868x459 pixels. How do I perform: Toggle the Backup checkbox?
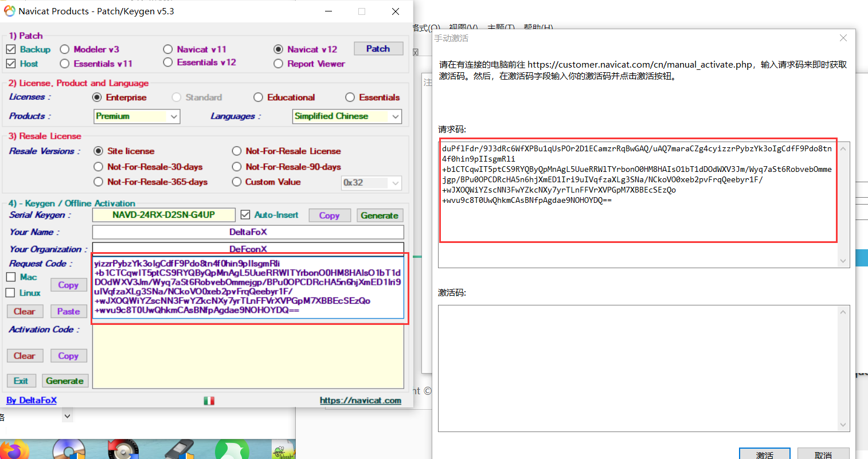point(11,49)
